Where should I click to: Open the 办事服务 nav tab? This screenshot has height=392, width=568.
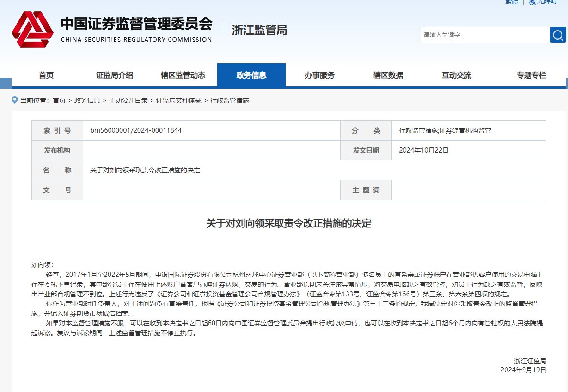click(320, 75)
